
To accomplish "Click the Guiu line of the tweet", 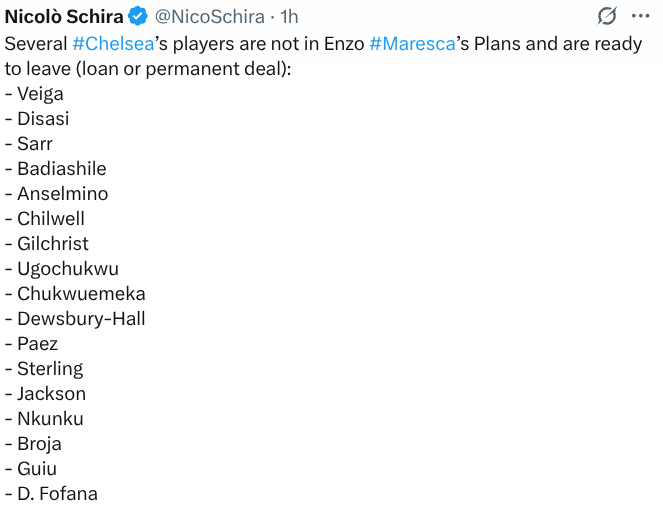I will [37, 469].
